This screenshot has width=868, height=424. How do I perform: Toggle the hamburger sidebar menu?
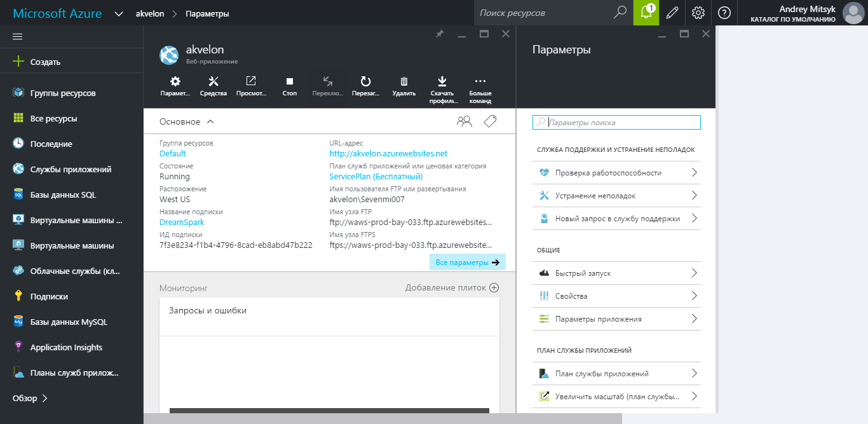[x=18, y=36]
